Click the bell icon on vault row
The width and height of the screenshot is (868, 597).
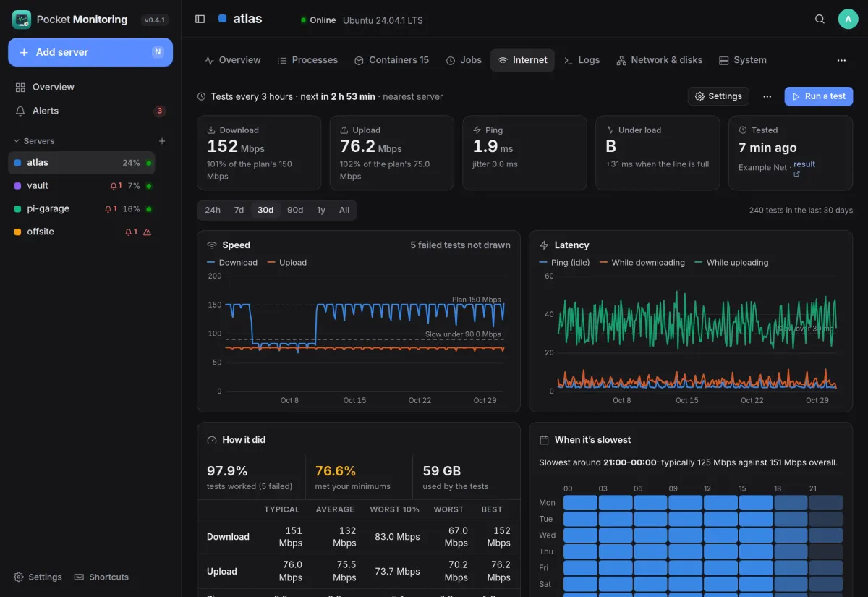[114, 186]
